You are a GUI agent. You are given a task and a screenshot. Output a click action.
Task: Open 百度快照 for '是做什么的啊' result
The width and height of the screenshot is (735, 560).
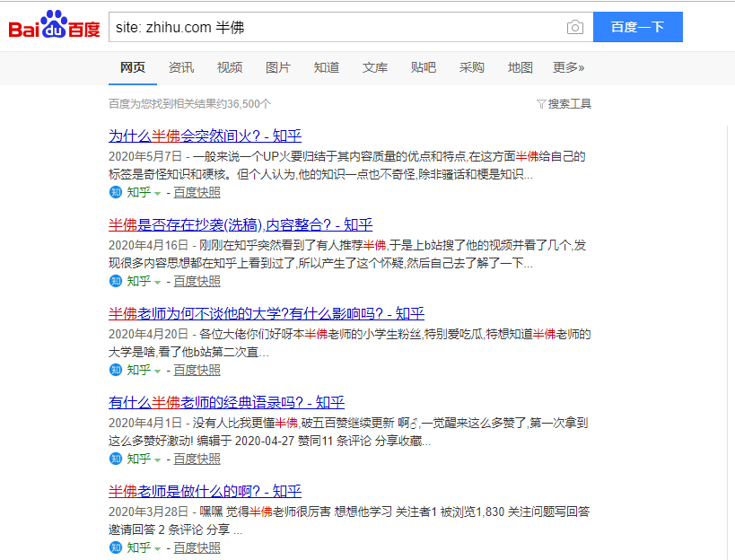(x=197, y=547)
